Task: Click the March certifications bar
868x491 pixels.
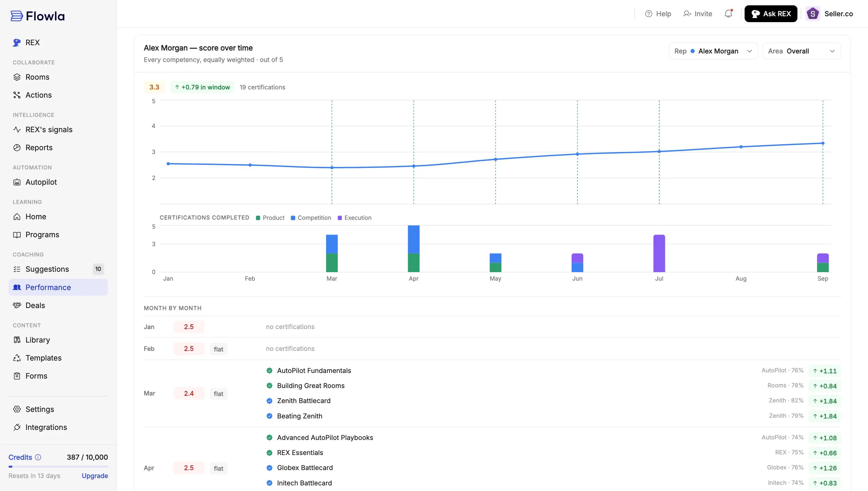Action: tap(332, 253)
